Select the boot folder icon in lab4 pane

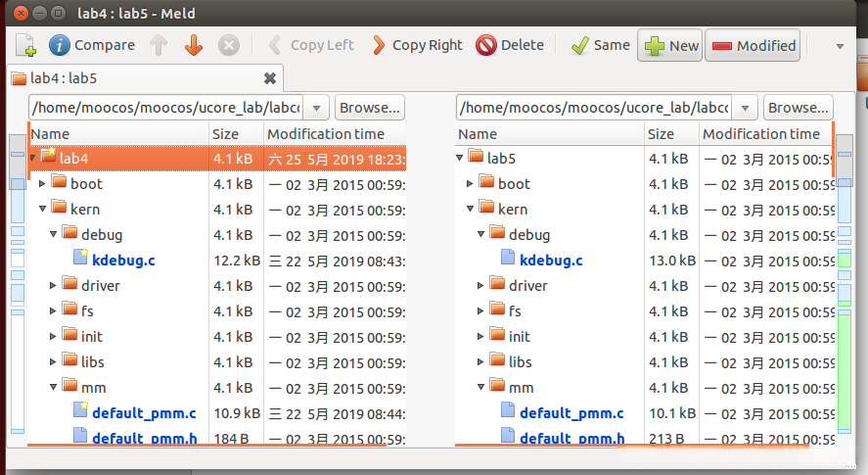(x=60, y=181)
